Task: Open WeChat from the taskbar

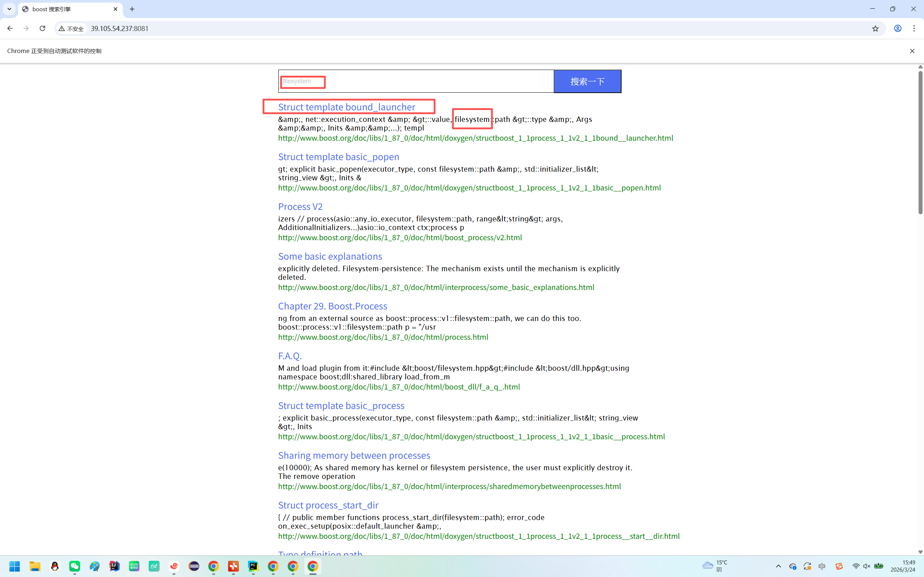Action: click(x=74, y=566)
